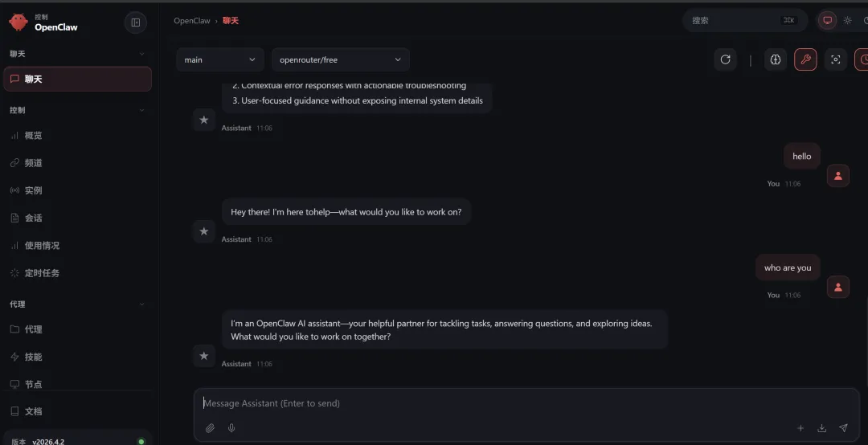Click the refresh chat icon
Screen dimensions: 868x445
[x=725, y=59]
